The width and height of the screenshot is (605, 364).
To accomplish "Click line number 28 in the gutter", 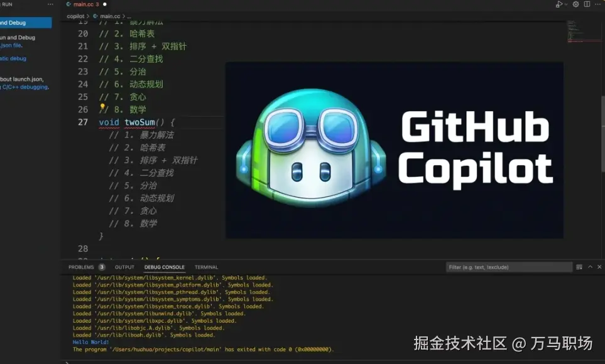I will (83, 249).
